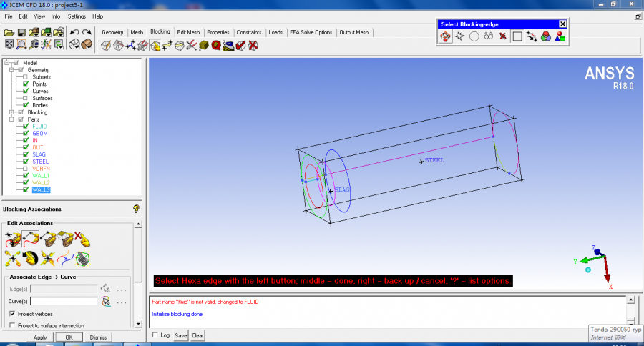Expand the Blocking tree node
The height and width of the screenshot is (346, 644).
click(11, 112)
